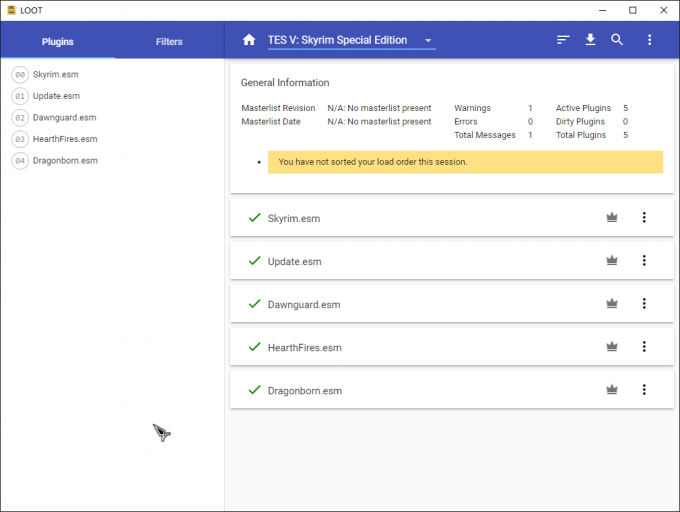Switch to the Plugins tab
Viewport: 680px width, 512px height.
(58, 42)
